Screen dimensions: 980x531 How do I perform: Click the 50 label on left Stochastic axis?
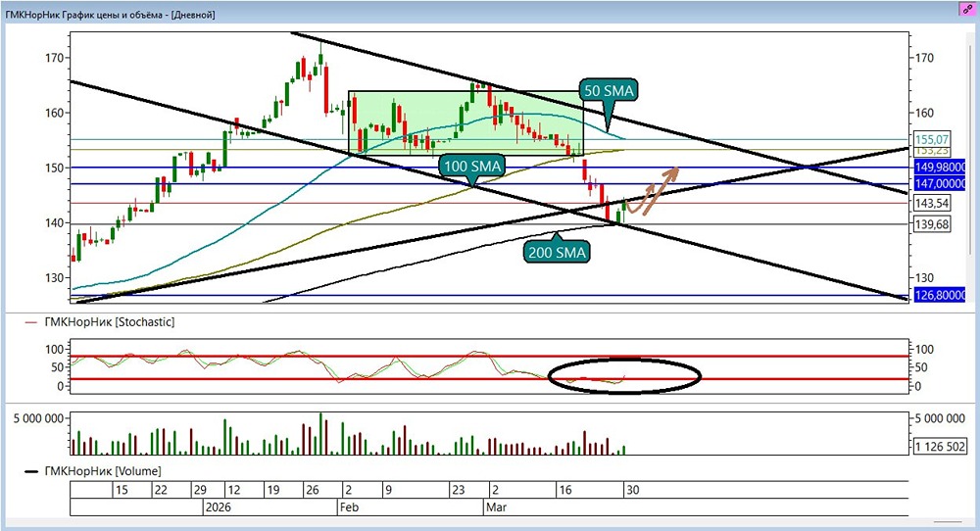[58, 367]
